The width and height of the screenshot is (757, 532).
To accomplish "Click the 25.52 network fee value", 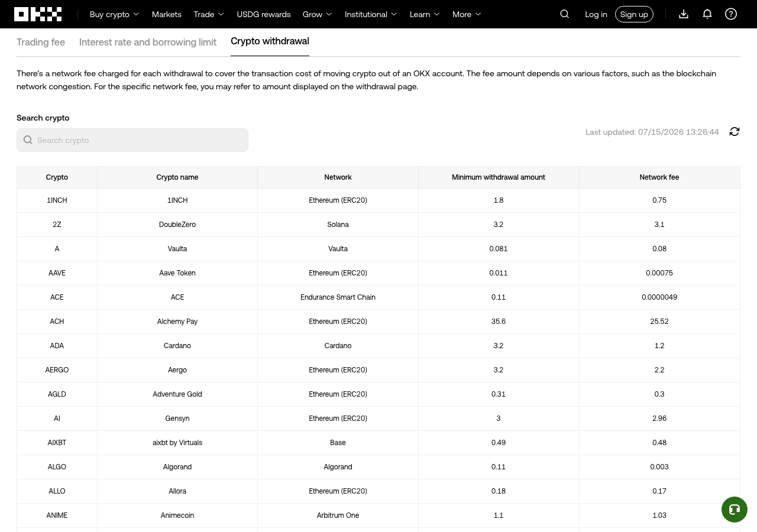I will [659, 322].
